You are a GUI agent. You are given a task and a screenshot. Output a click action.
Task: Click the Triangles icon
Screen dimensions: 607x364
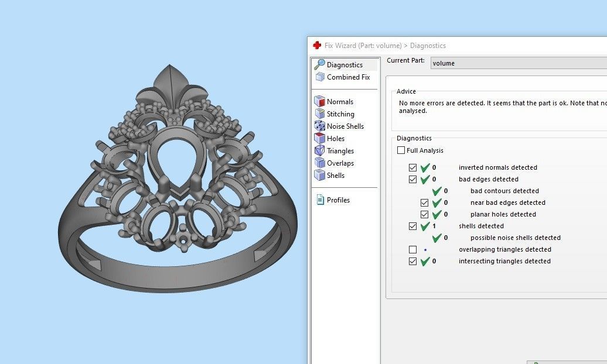click(319, 150)
